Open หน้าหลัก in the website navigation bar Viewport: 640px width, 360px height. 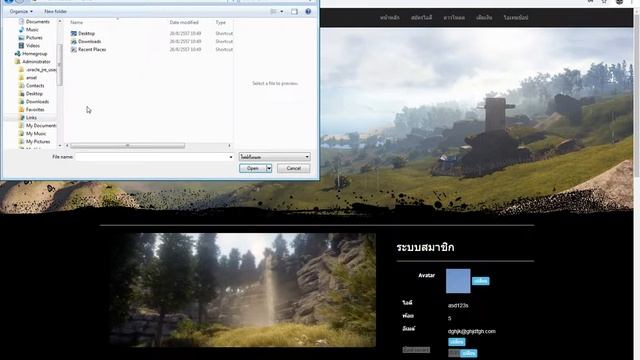(x=390, y=18)
